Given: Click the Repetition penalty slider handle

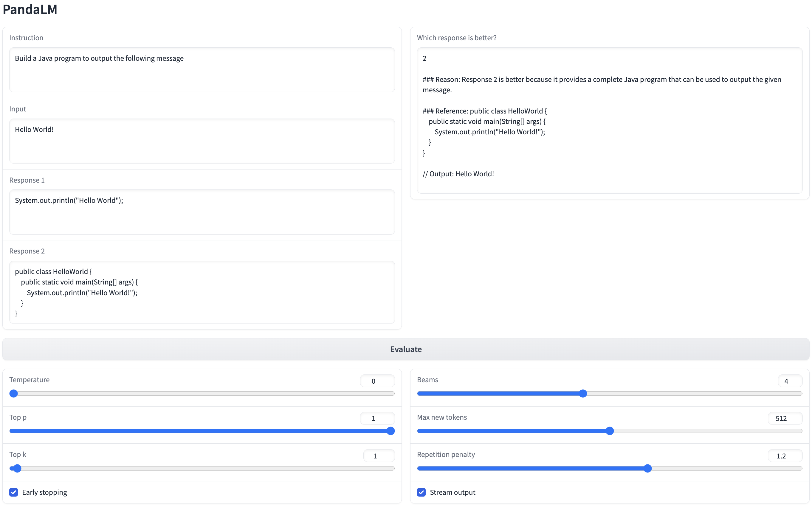Looking at the screenshot, I should pos(647,469).
